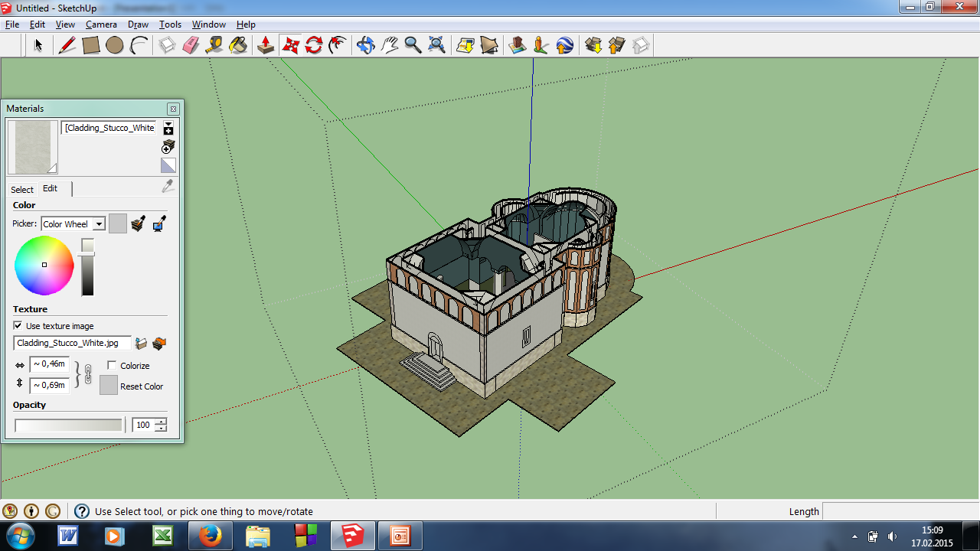Select the Follow Me tool
The image size is (980, 551).
[338, 45]
